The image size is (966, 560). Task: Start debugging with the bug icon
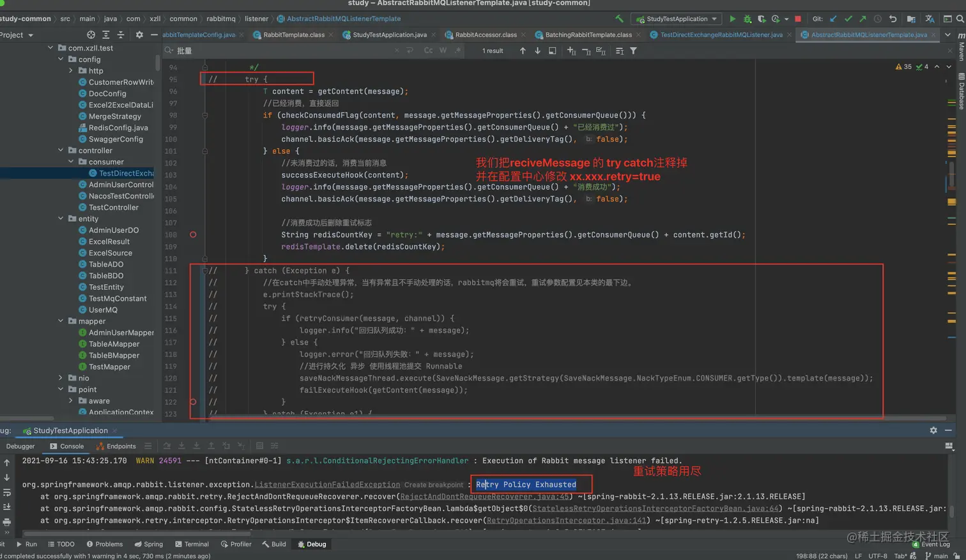[x=747, y=19]
